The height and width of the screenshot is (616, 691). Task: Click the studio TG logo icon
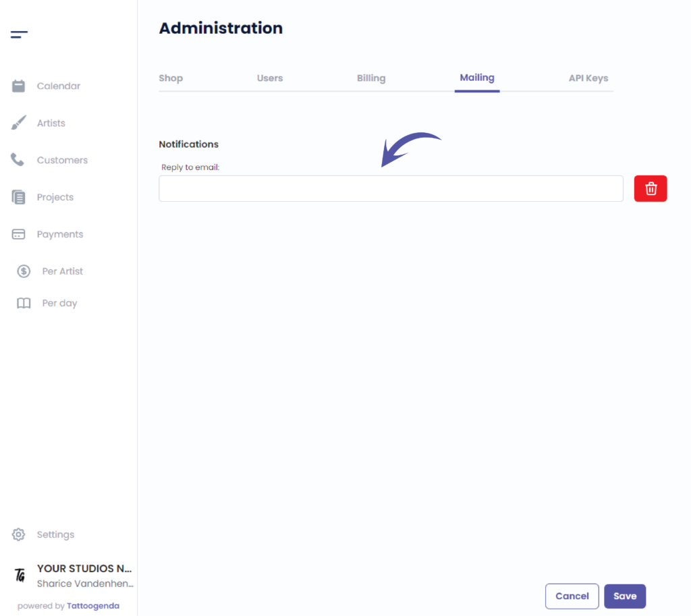click(20, 575)
